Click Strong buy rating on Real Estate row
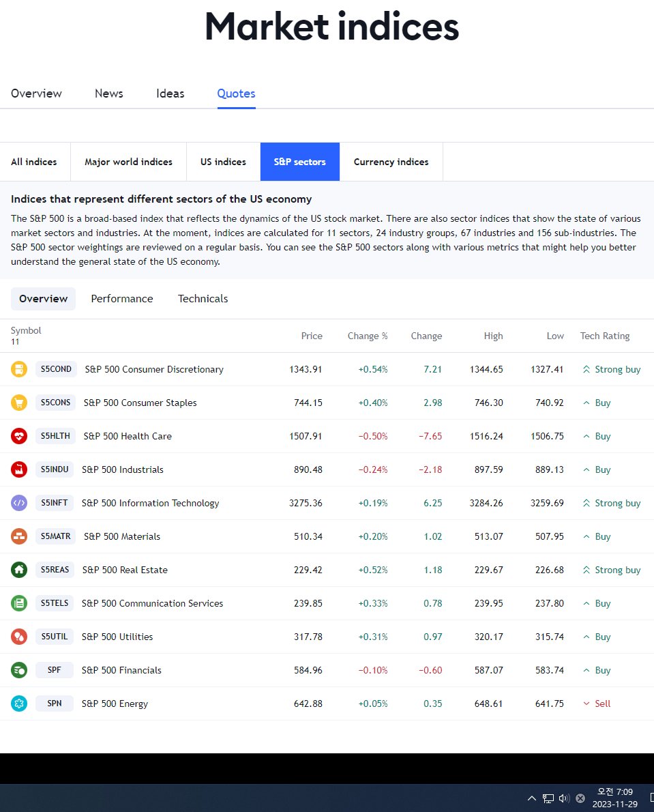654x812 pixels. coord(612,570)
